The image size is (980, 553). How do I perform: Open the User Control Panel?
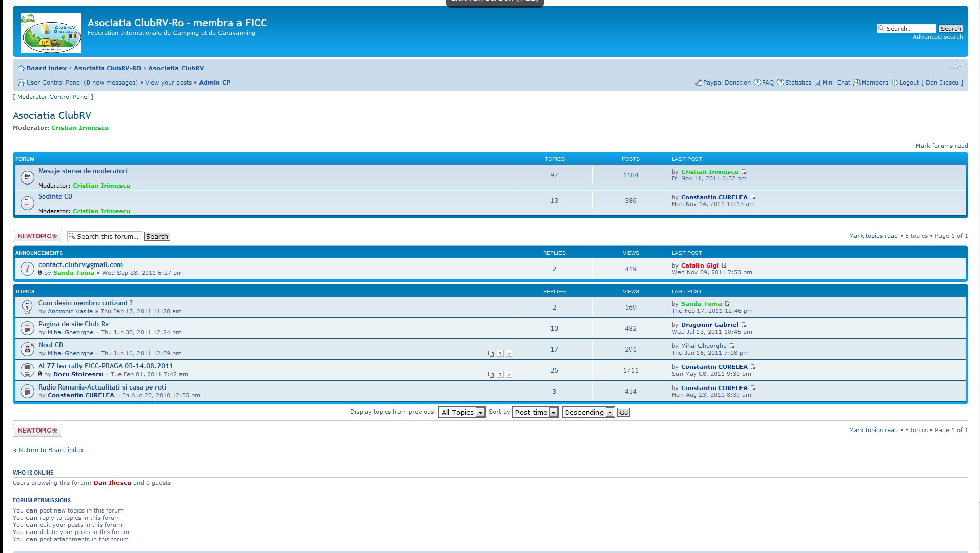click(54, 83)
